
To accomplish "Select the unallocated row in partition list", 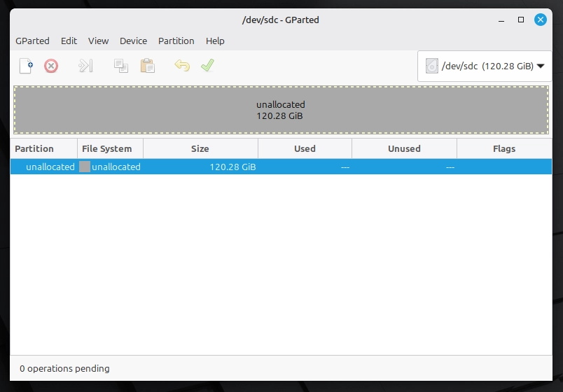I will click(281, 167).
